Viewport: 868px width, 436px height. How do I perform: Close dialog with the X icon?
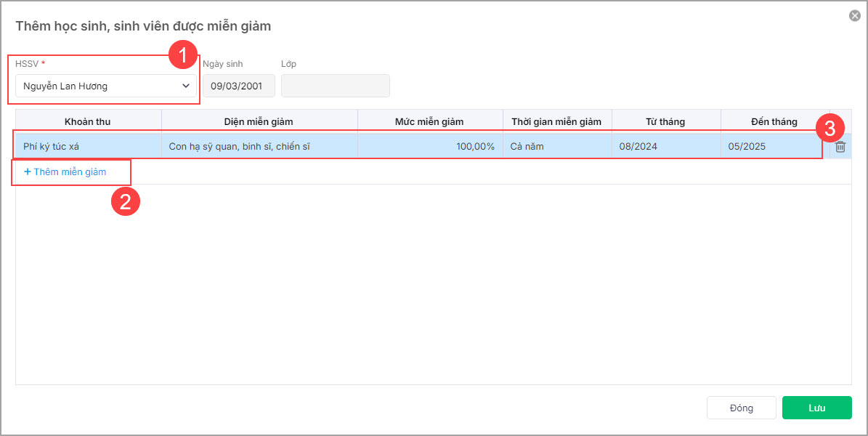[855, 15]
